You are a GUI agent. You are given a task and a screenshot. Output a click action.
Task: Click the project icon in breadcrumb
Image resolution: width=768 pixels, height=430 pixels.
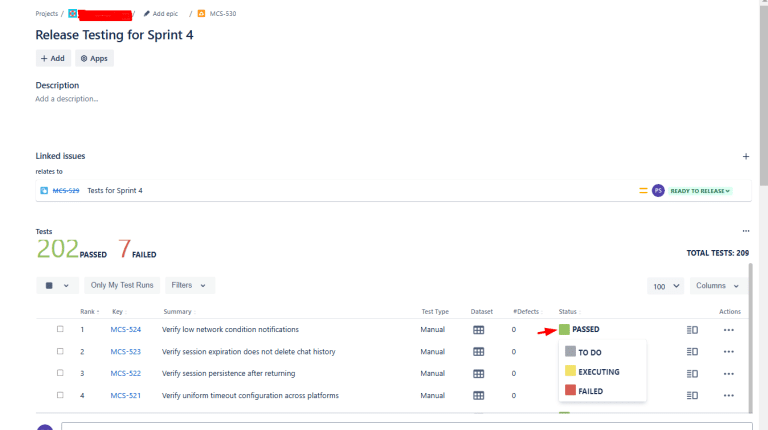72,14
